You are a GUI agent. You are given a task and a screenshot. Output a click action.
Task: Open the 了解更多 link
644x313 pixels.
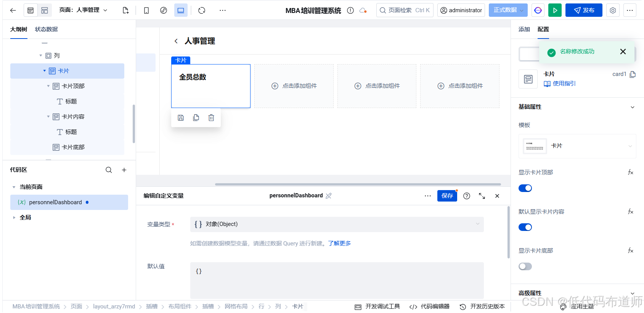click(x=339, y=244)
